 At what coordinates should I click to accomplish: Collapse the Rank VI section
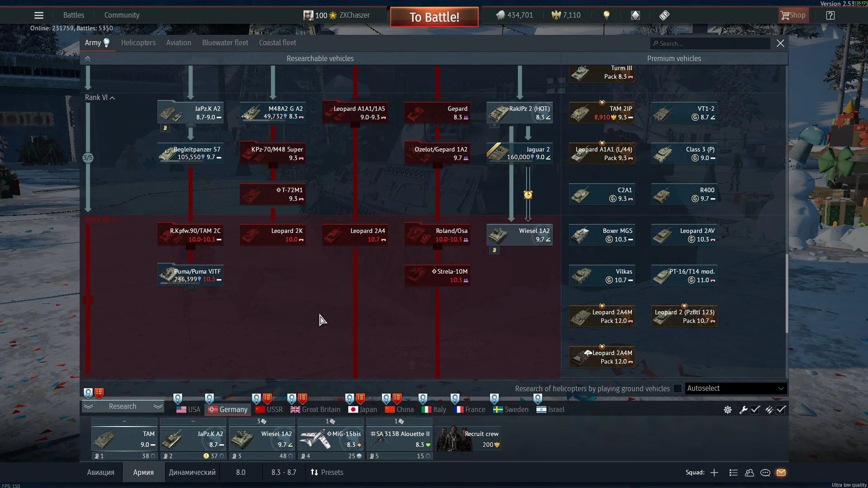point(100,98)
